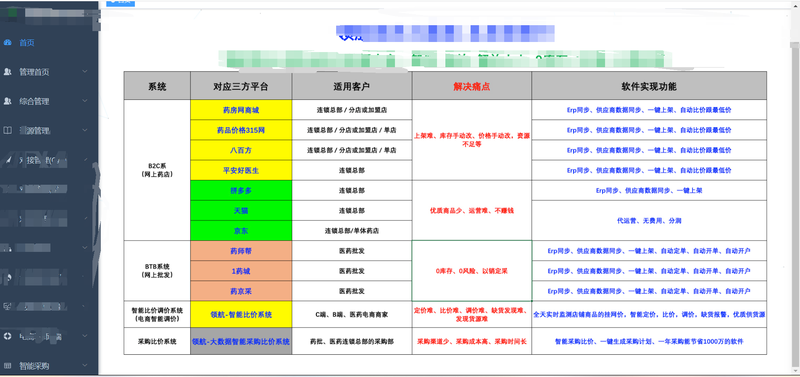Click the plus-circle icon in the sidebar
The width and height of the screenshot is (800, 377).
click(7, 336)
